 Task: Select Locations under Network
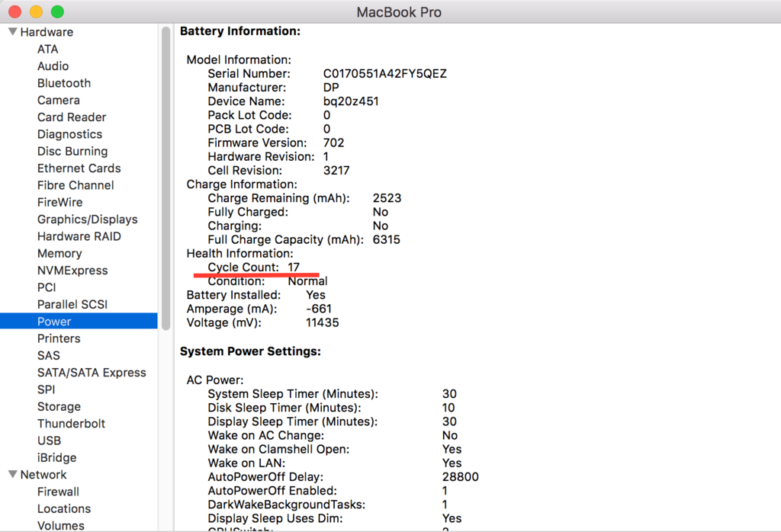click(64, 508)
